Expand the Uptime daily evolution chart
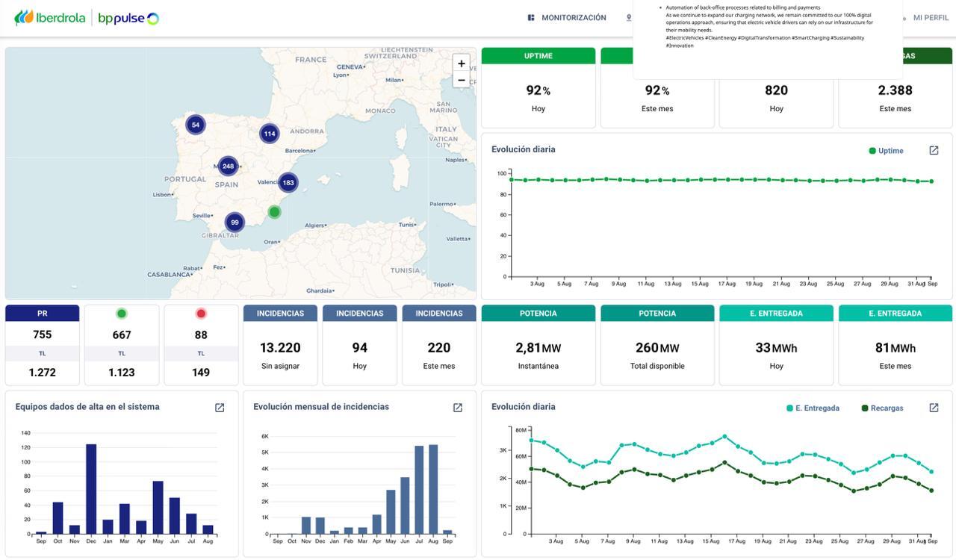 coord(934,151)
